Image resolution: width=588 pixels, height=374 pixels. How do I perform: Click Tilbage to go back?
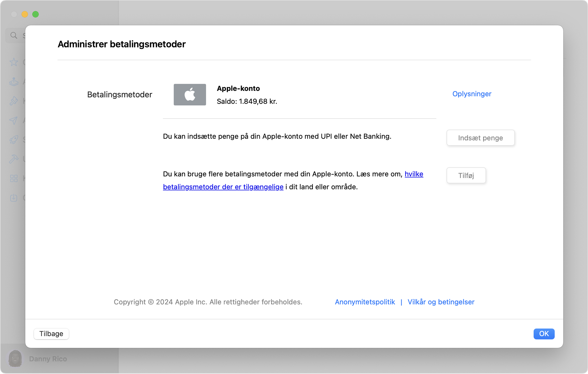coord(51,334)
